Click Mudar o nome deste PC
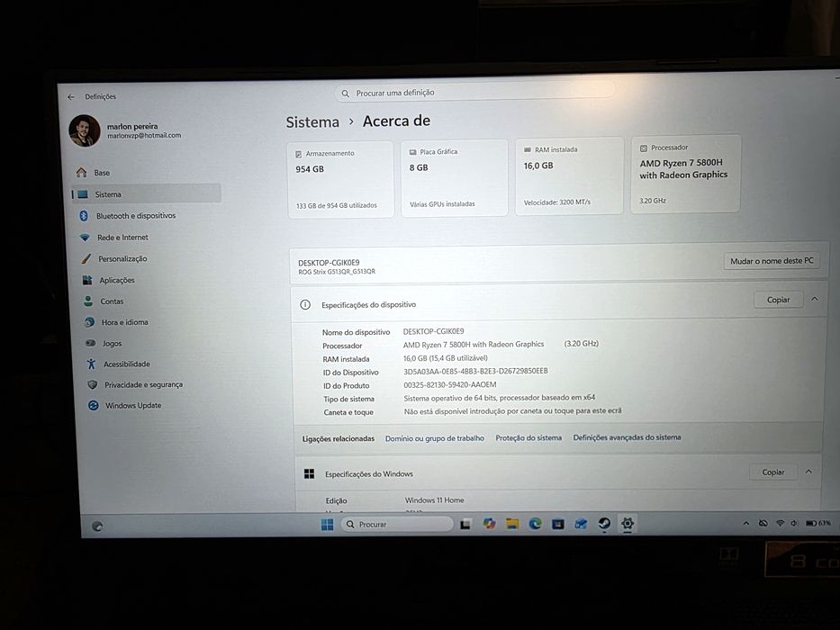This screenshot has height=630, width=840. [x=772, y=261]
